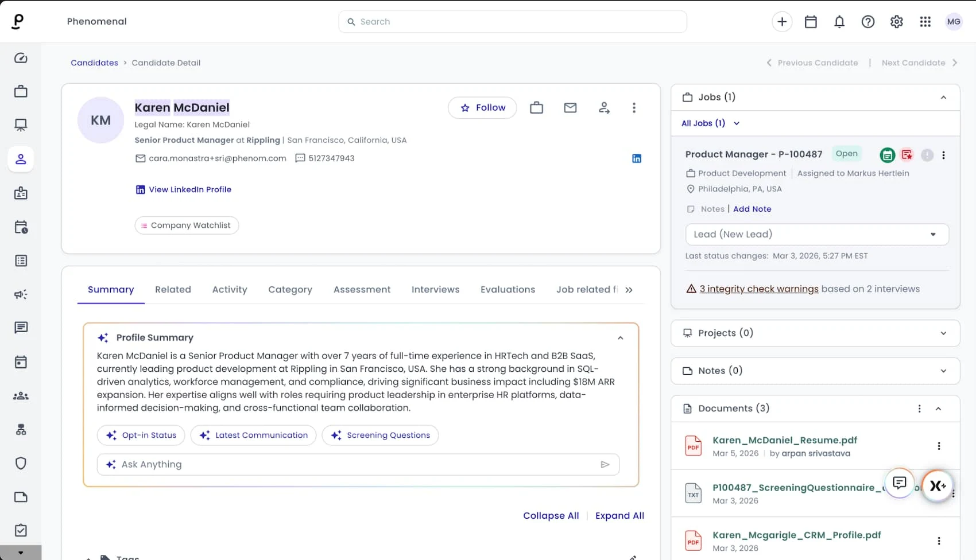Open the shield icon in sidebar
976x560 pixels.
pyautogui.click(x=21, y=463)
